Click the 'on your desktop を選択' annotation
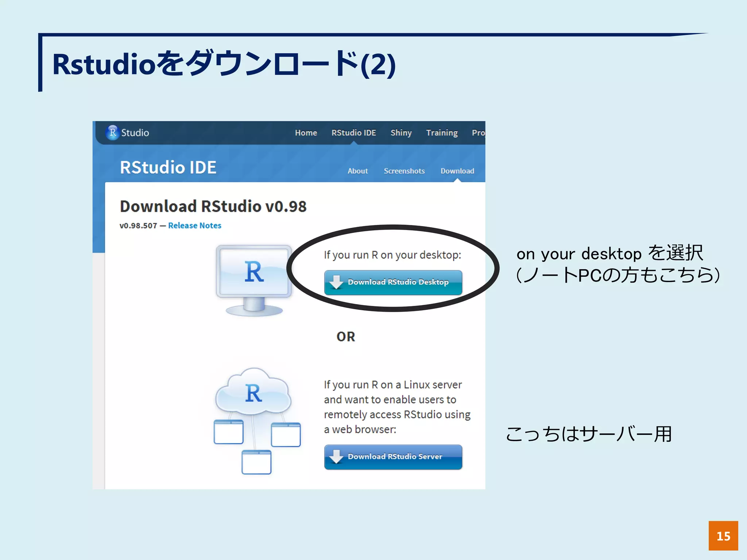This screenshot has width=747, height=560. pyautogui.click(x=610, y=253)
